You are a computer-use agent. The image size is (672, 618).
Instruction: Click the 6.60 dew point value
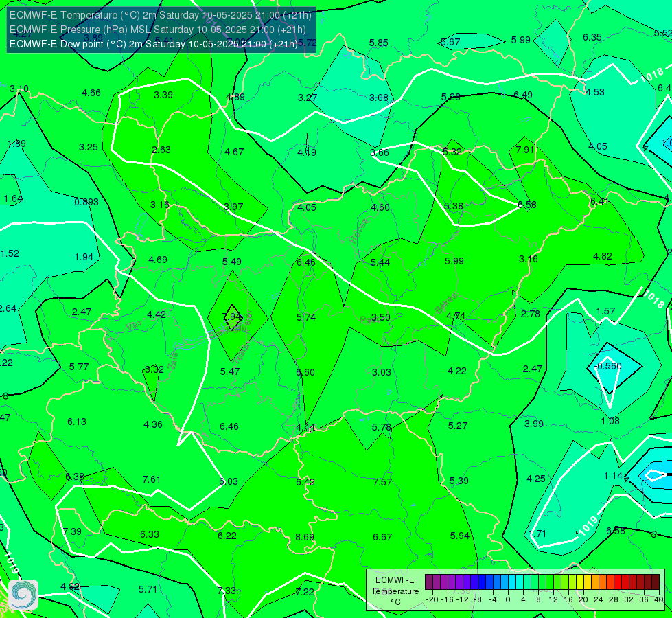[305, 372]
